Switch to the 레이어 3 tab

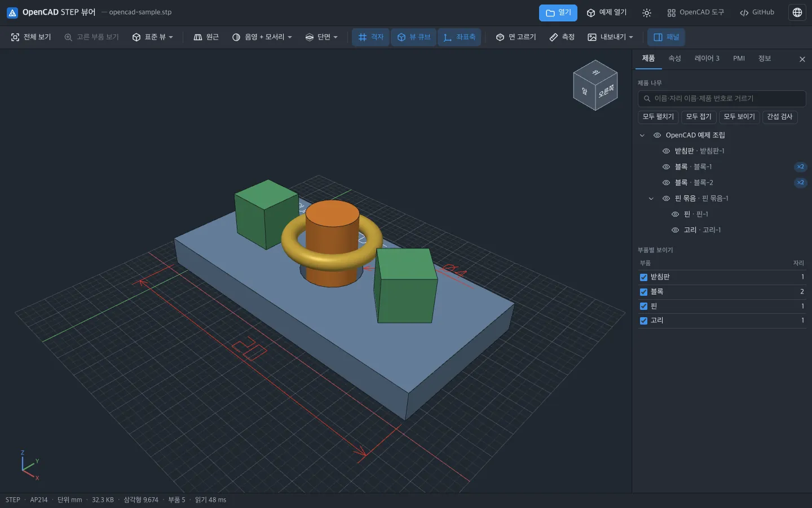coord(707,59)
